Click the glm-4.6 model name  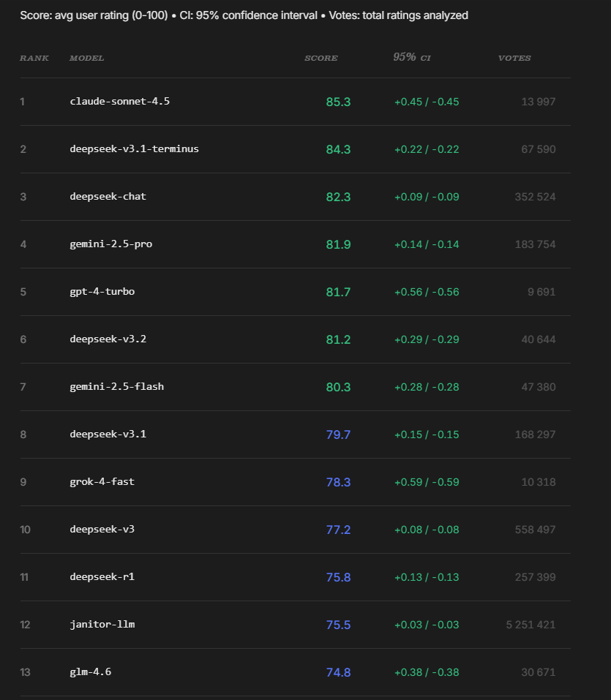[91, 672]
